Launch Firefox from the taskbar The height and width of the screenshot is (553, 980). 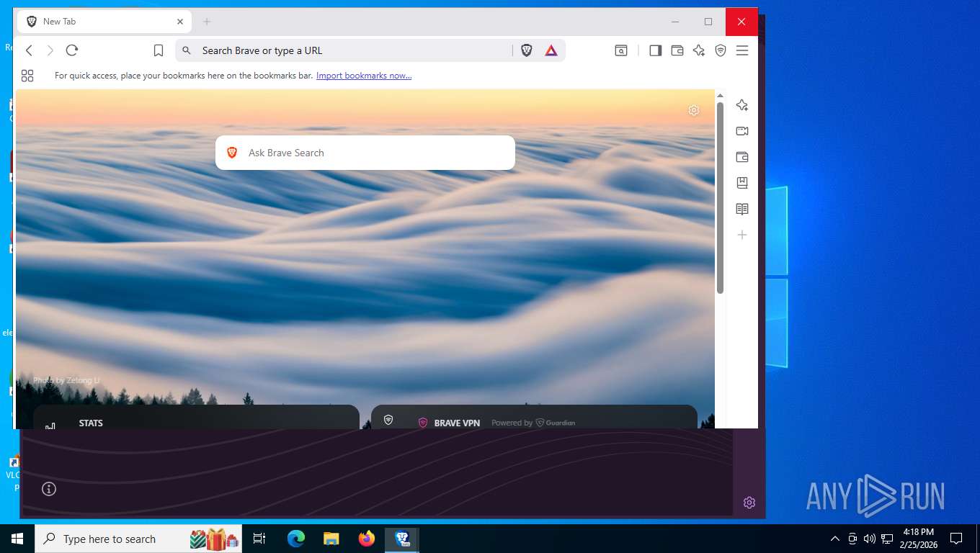click(x=367, y=539)
